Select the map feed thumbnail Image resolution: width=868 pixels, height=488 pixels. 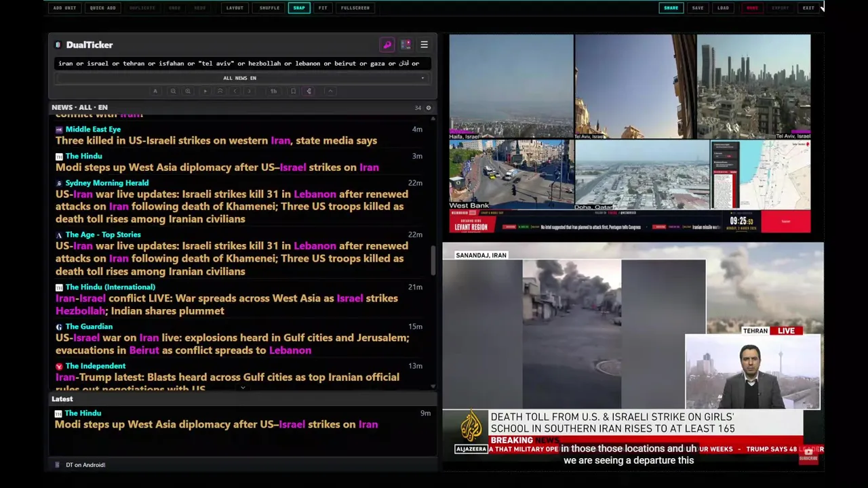click(x=760, y=175)
